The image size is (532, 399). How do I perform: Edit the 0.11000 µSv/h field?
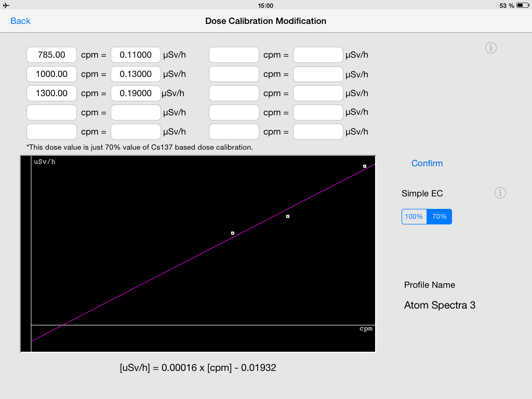tap(136, 55)
